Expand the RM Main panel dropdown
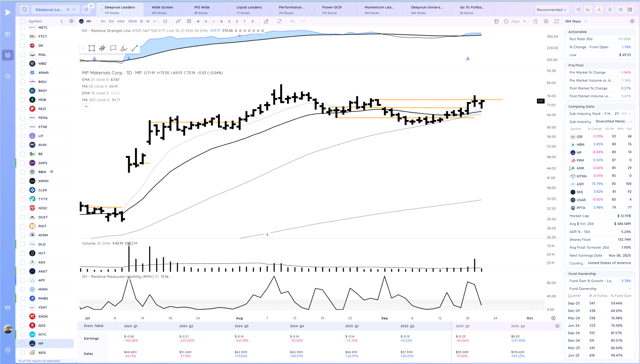Viewport: 640px width, 364px height. [586, 21]
